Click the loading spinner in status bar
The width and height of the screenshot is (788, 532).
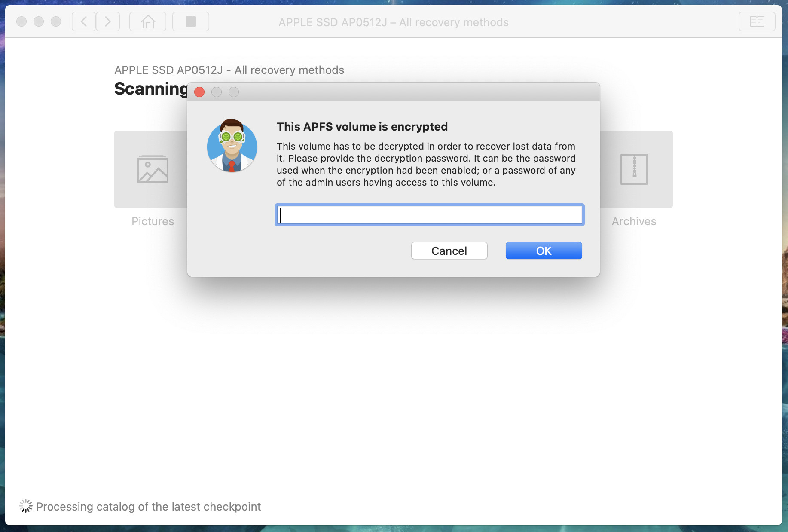[26, 506]
